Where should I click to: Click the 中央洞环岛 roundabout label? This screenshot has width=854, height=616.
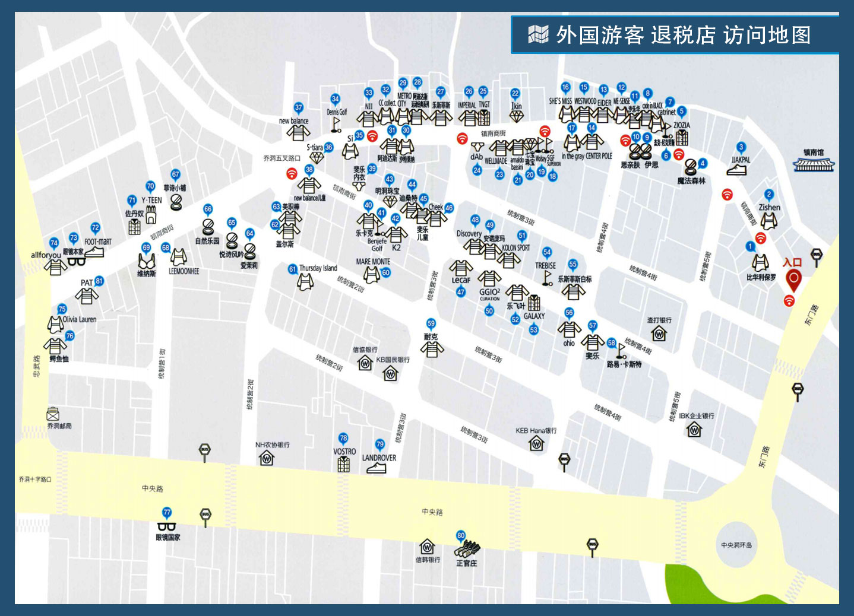(736, 545)
